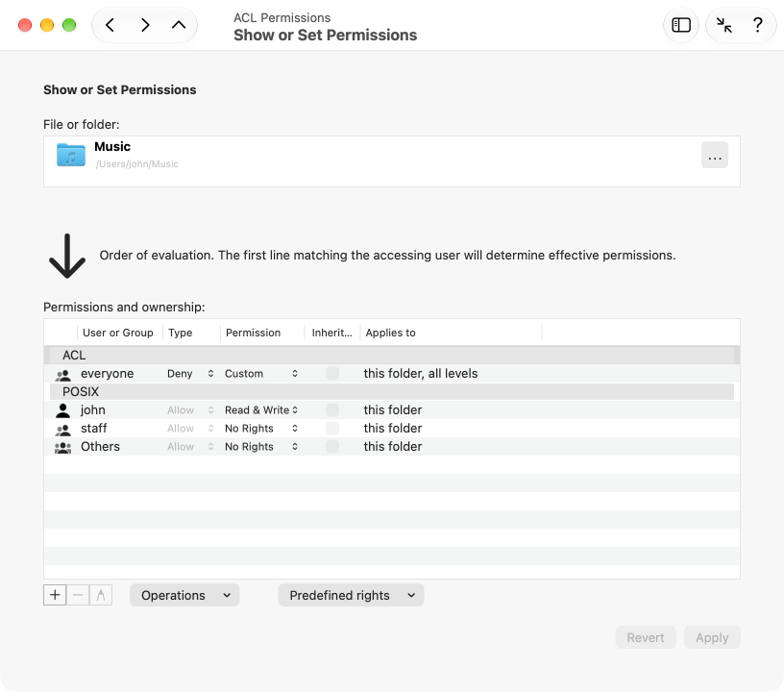
Task: Click 'this folder, all levels' cell
Action: click(x=421, y=374)
